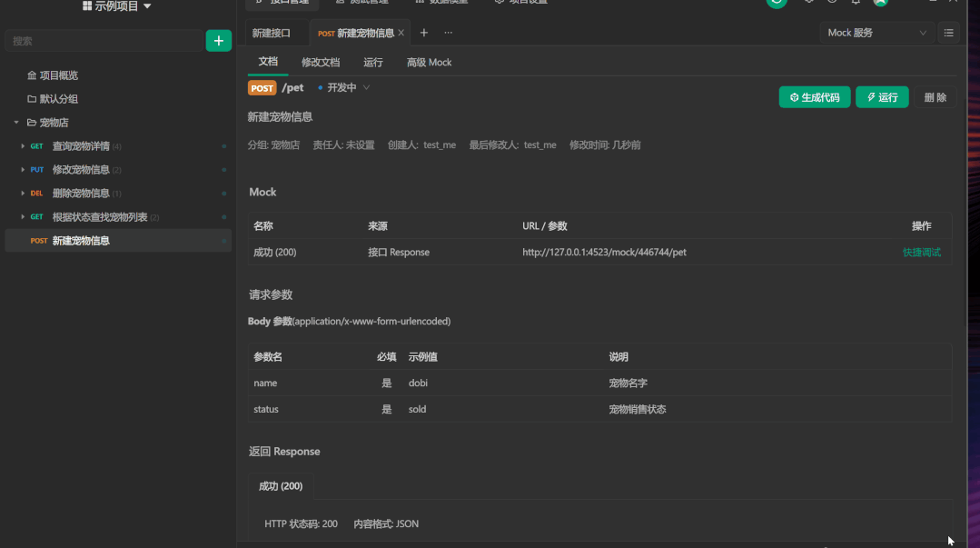This screenshot has height=548, width=980.
Task: Expand the 查询宠物详情 endpoint in sidebar
Action: click(x=24, y=145)
